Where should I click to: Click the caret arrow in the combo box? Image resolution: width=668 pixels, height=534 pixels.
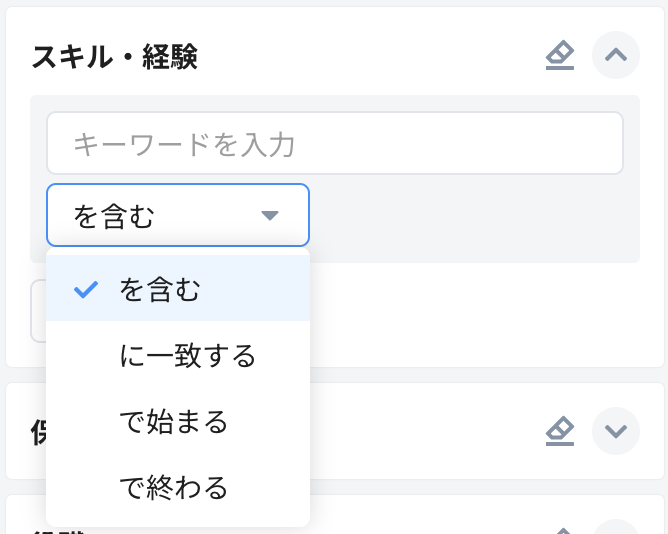pyautogui.click(x=269, y=215)
